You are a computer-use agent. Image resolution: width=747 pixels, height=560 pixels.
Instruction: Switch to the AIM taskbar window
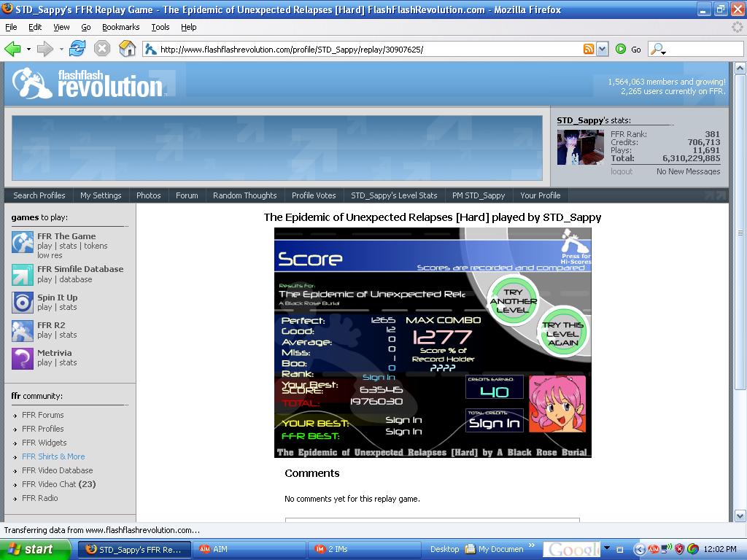pyautogui.click(x=249, y=549)
